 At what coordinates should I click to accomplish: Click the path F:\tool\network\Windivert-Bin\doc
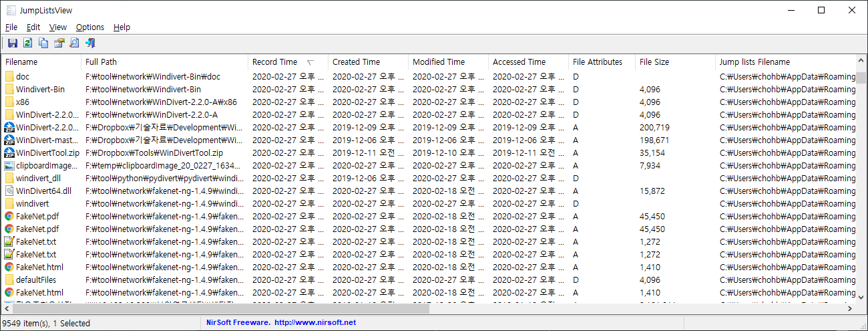click(153, 77)
